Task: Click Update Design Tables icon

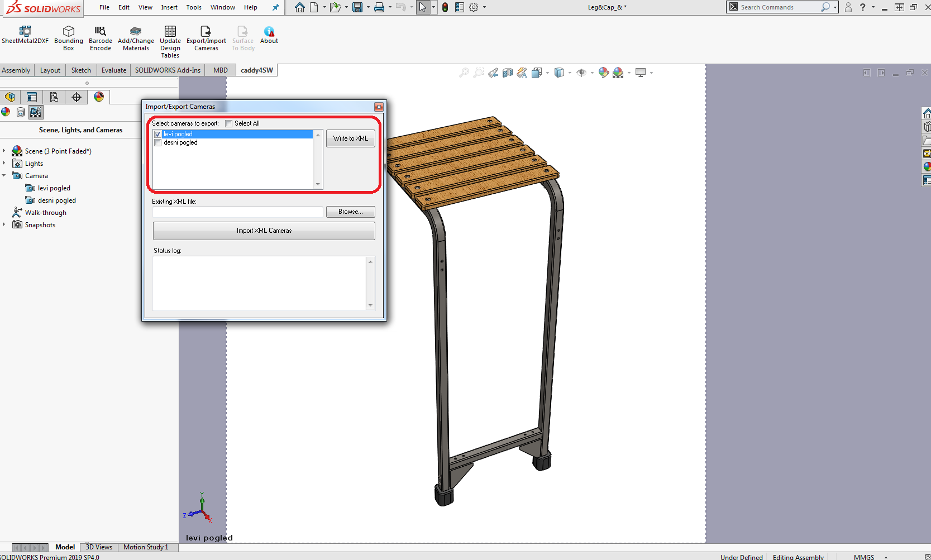Action: (170, 32)
